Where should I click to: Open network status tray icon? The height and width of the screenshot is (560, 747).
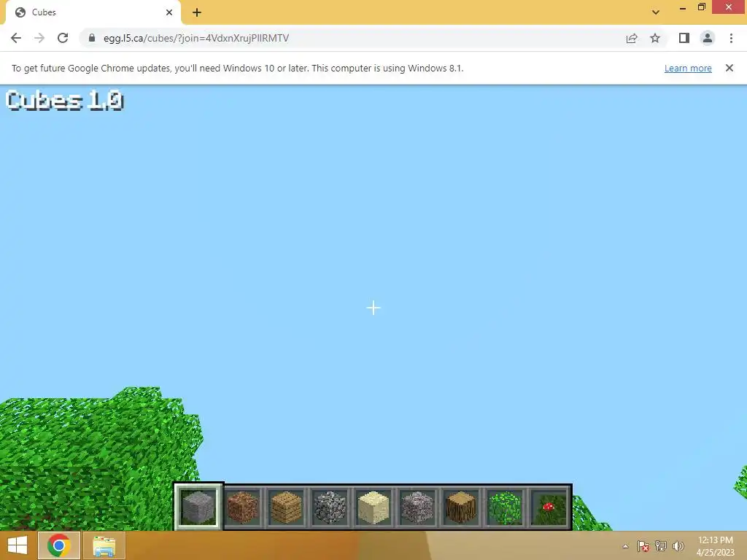(x=661, y=546)
